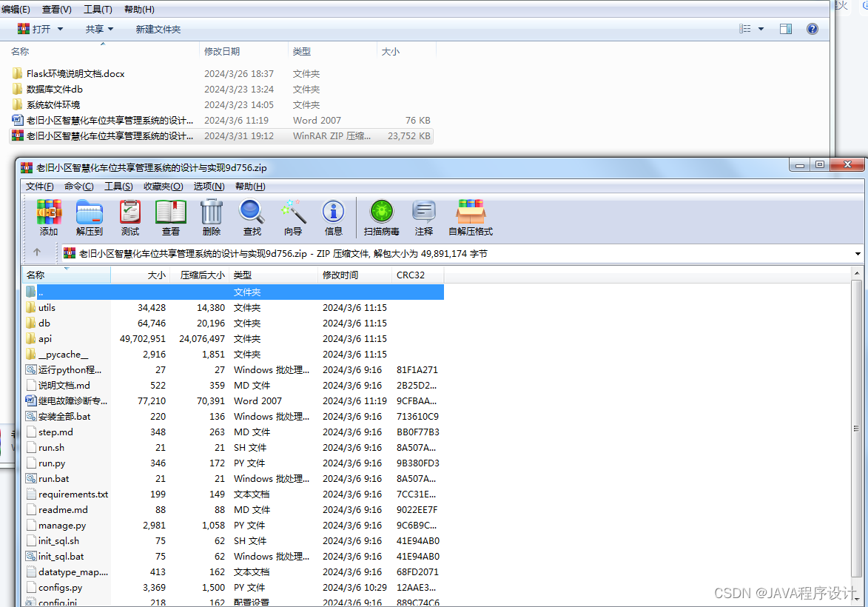Select the Flask环境说明文档.docx folder icon
Screen dimensions: 868x607
tap(17, 74)
